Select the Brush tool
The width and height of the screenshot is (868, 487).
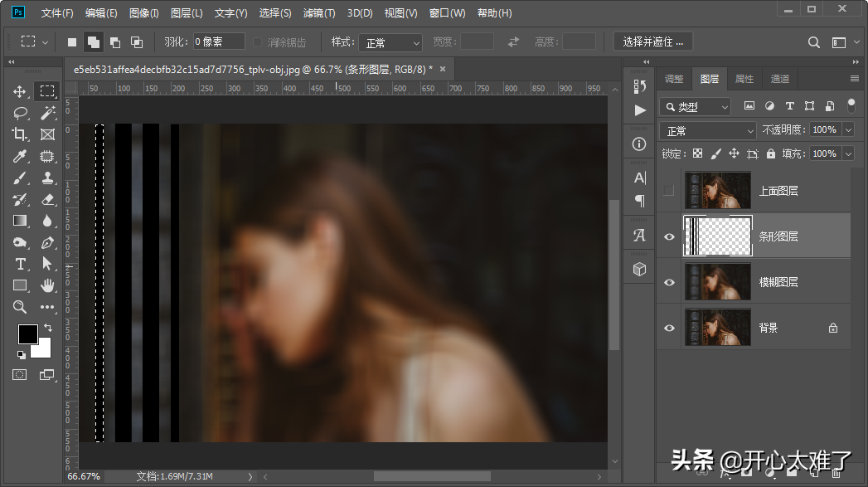[19, 178]
